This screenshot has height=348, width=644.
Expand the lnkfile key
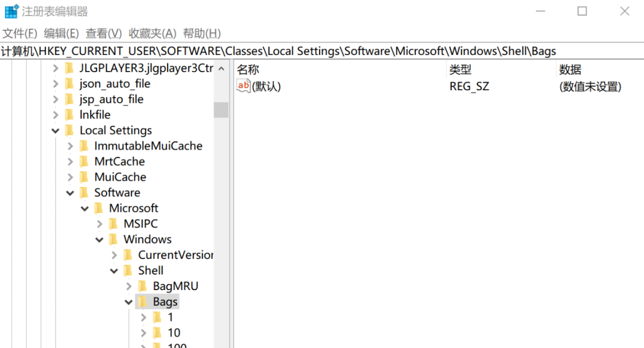pos(55,115)
